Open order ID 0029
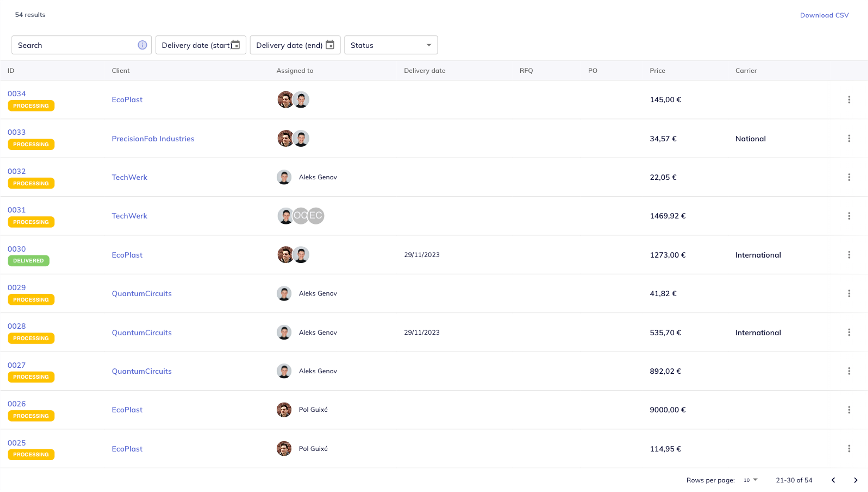This screenshot has width=868, height=492. (17, 287)
